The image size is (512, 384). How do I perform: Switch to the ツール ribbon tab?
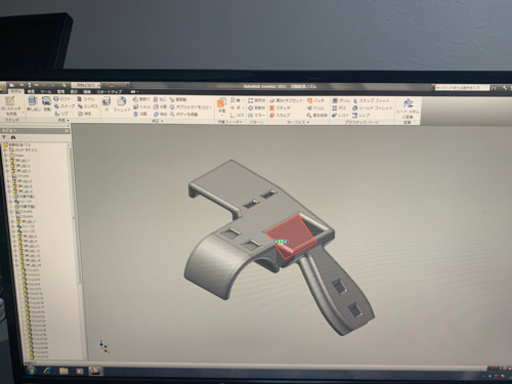pos(46,92)
